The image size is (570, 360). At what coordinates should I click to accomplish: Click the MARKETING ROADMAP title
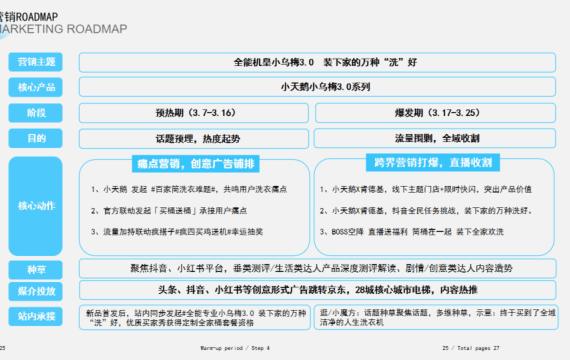point(63,29)
